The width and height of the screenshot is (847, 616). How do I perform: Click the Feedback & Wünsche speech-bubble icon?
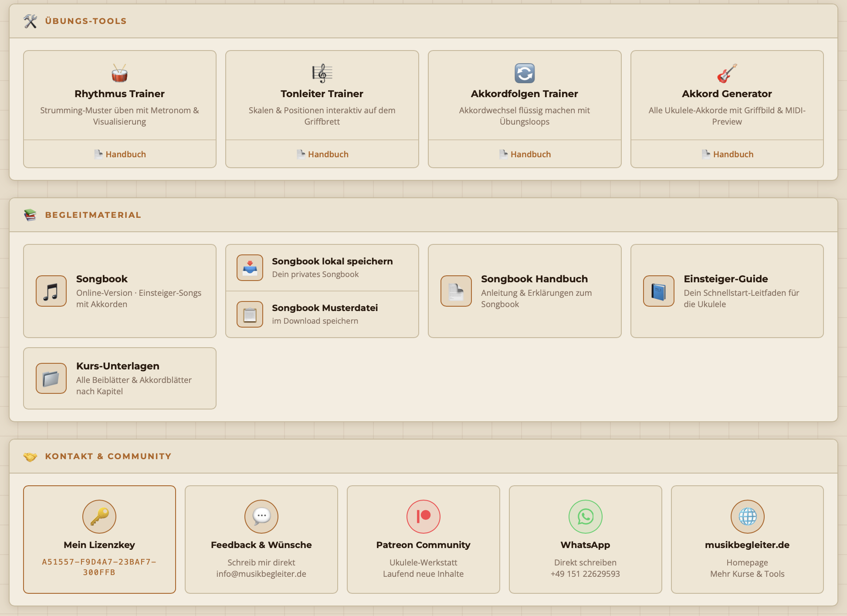tap(261, 516)
